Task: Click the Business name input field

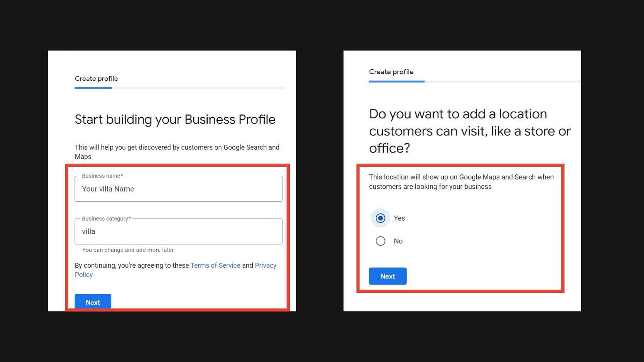Action: (x=178, y=189)
